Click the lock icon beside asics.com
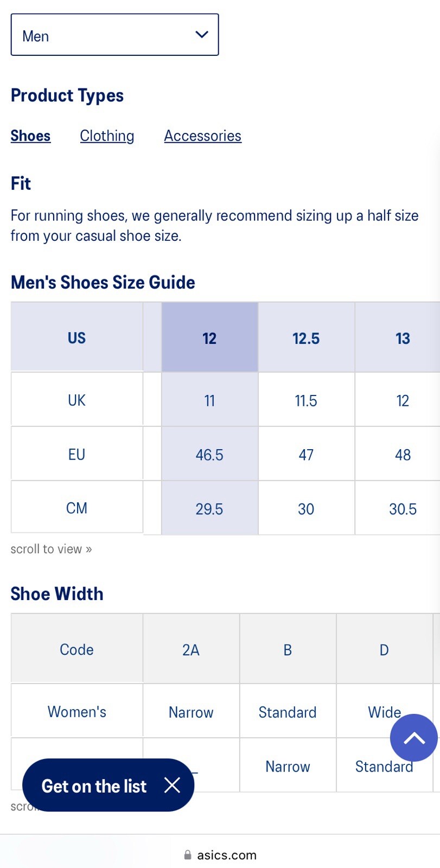This screenshot has height=868, width=440. (x=188, y=855)
